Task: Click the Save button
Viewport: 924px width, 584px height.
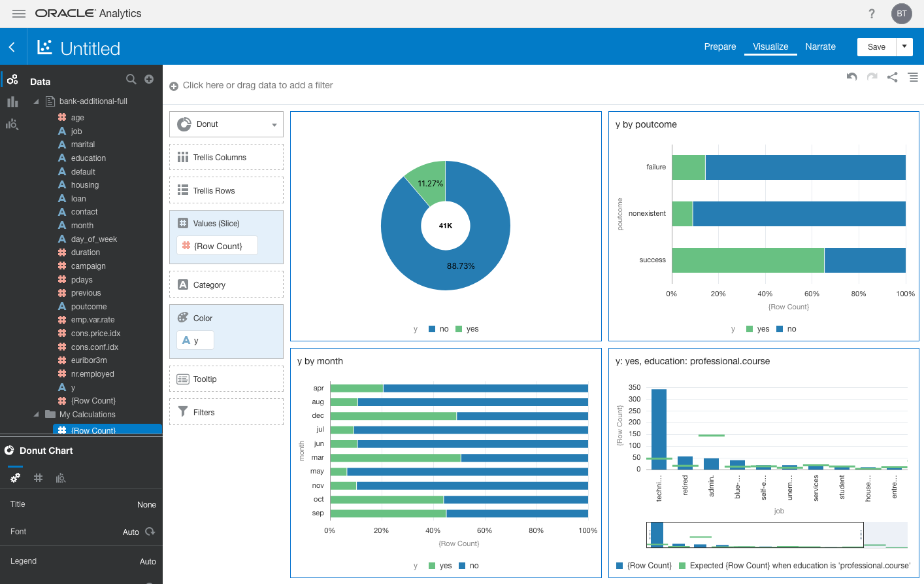Action: 876,46
